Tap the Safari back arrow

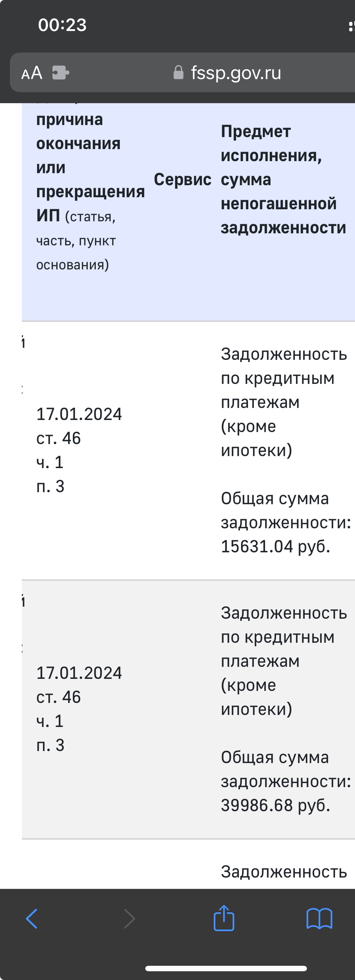point(32,919)
